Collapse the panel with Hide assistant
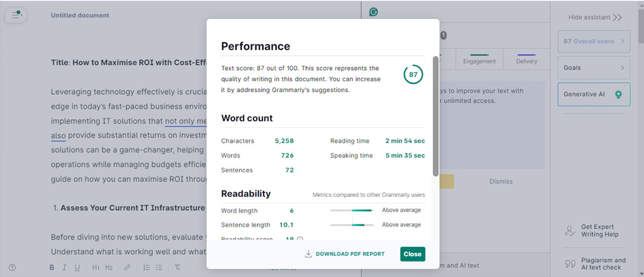 595,17
